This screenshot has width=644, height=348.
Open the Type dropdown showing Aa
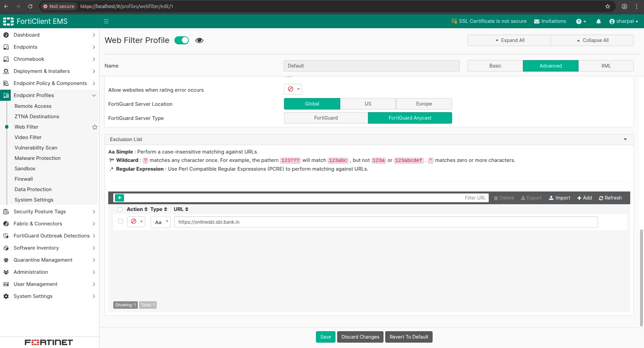[x=161, y=222]
